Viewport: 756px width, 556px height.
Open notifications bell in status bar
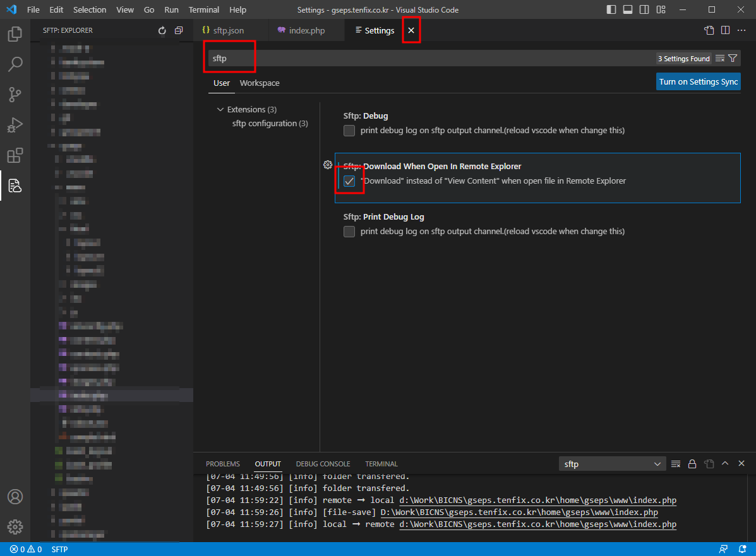pyautogui.click(x=743, y=549)
